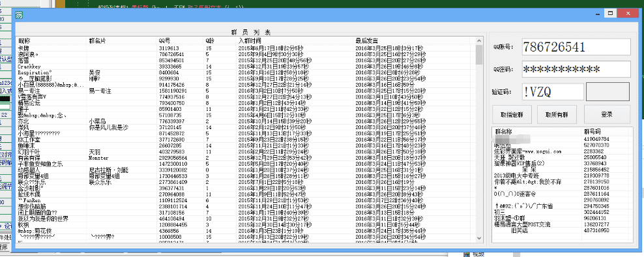Maximize the window
644x257 pixels.
tap(611, 14)
